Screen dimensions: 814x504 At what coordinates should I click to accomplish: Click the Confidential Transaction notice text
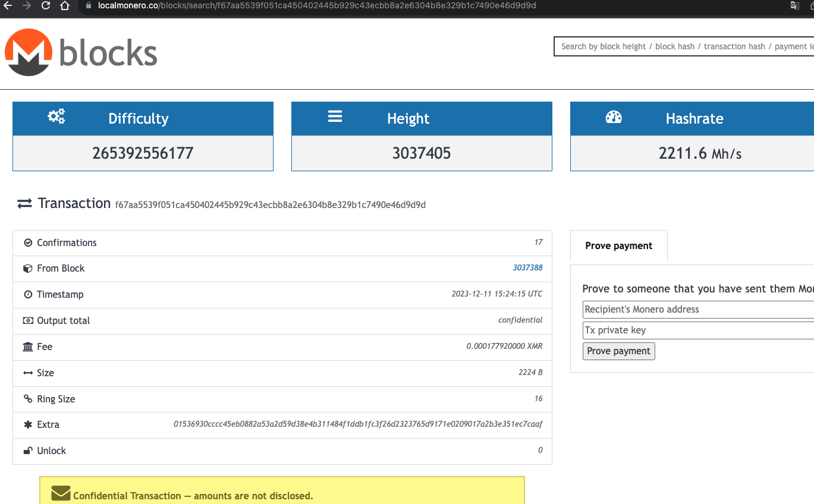coord(193,496)
